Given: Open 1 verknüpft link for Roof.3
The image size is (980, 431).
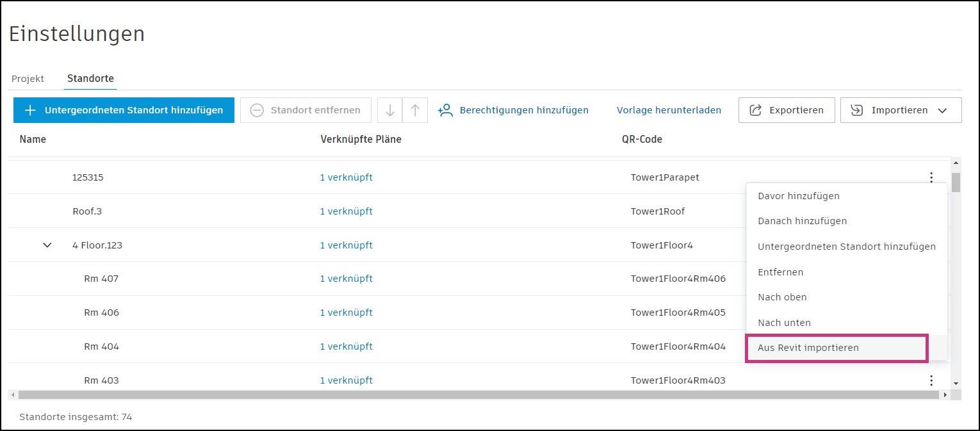Looking at the screenshot, I should pyautogui.click(x=346, y=211).
